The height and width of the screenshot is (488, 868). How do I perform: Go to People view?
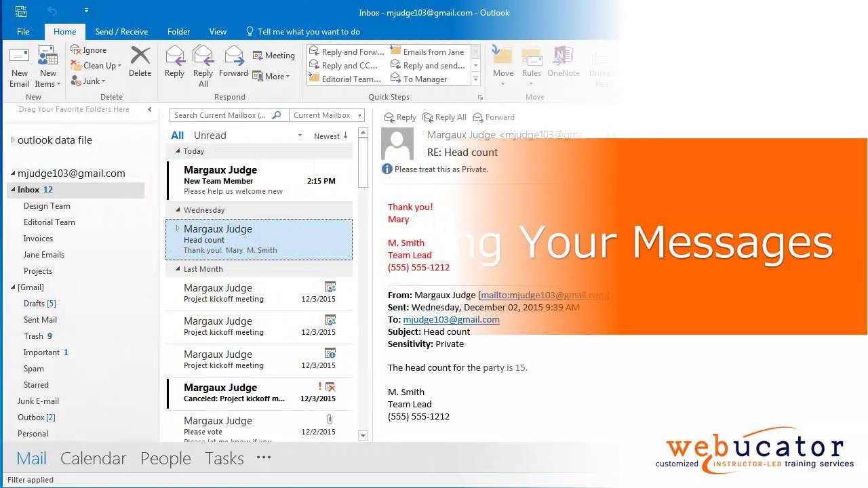coord(165,458)
